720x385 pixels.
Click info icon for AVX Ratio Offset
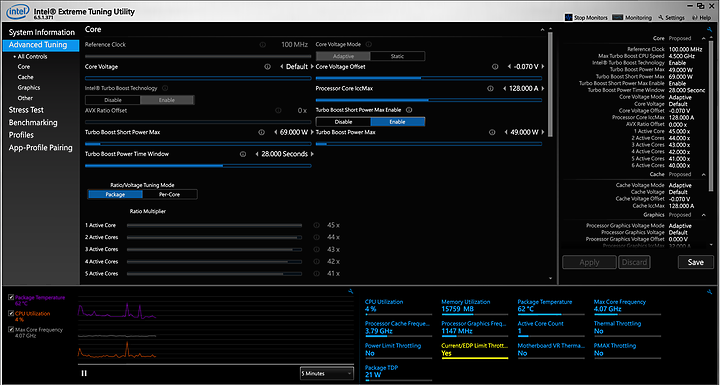(278, 110)
